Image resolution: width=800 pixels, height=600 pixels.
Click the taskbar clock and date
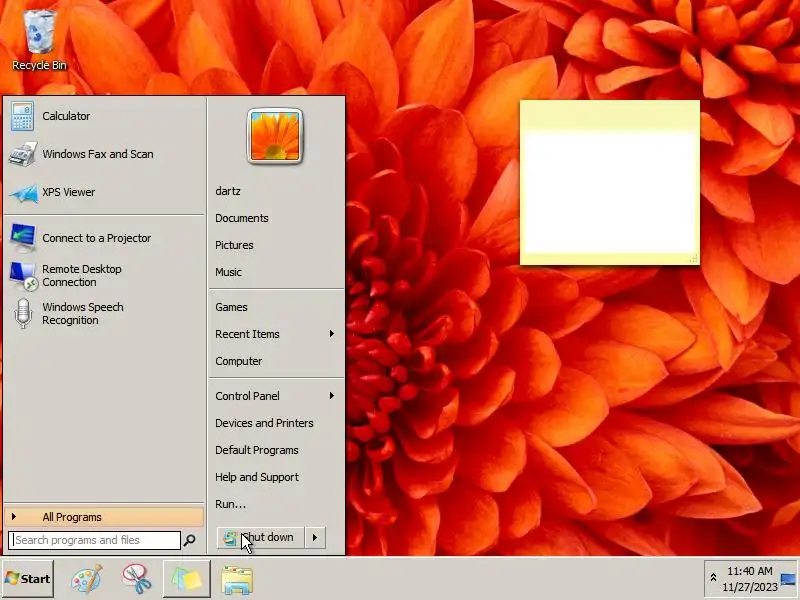[x=749, y=579]
